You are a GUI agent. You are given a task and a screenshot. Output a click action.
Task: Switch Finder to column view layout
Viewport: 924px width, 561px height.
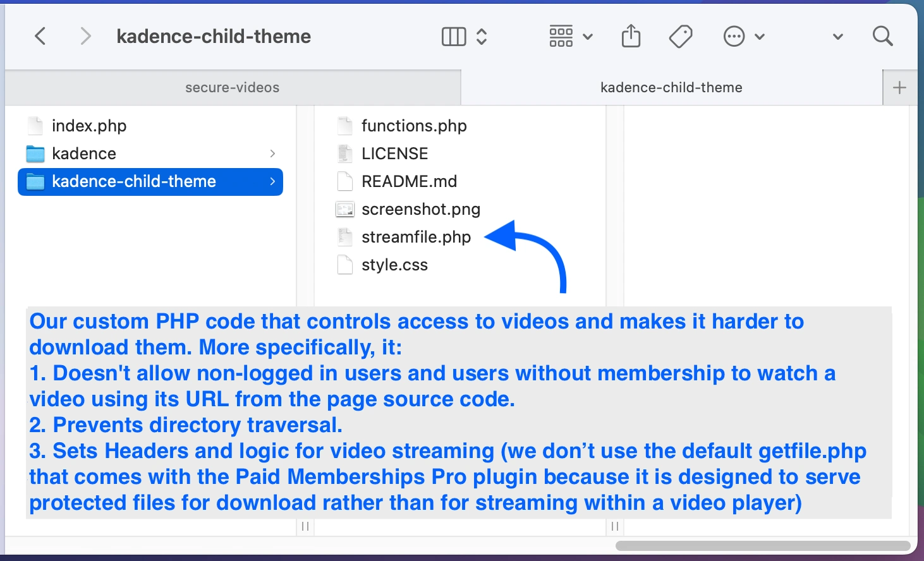(453, 37)
